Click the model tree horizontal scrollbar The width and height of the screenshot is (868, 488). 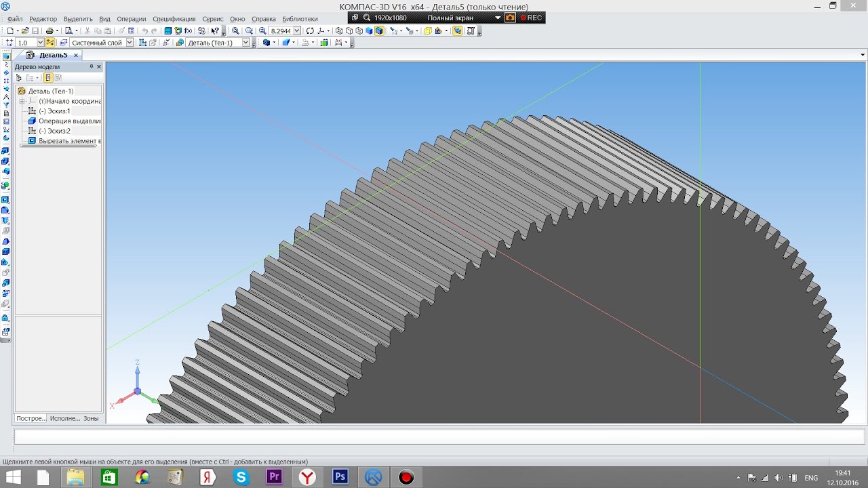(x=60, y=146)
